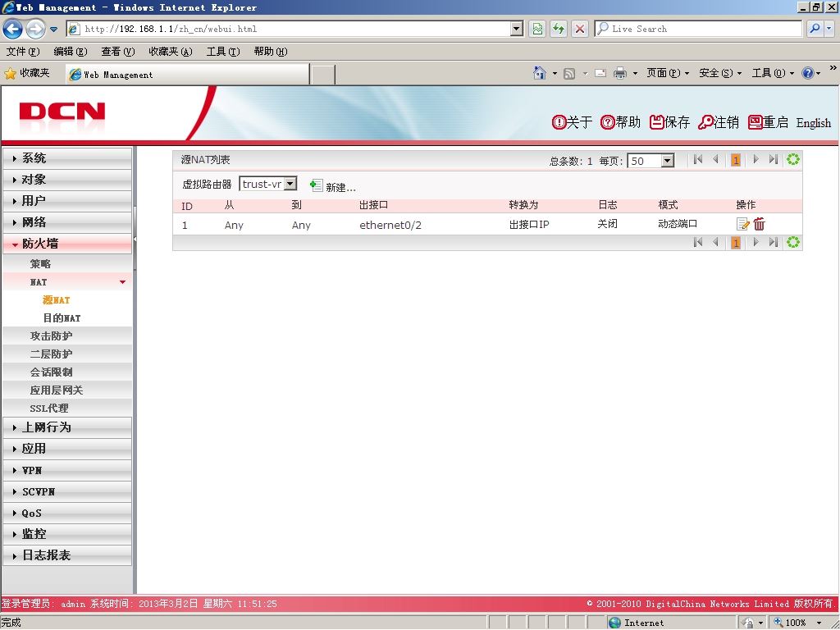Expand the 系统 sidebar section
840x630 pixels.
click(x=67, y=158)
